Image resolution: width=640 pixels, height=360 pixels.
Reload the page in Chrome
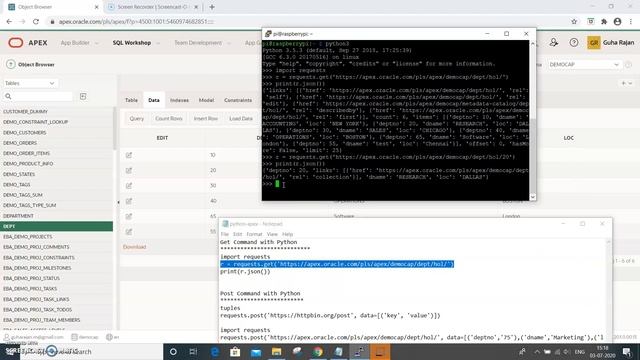36,22
